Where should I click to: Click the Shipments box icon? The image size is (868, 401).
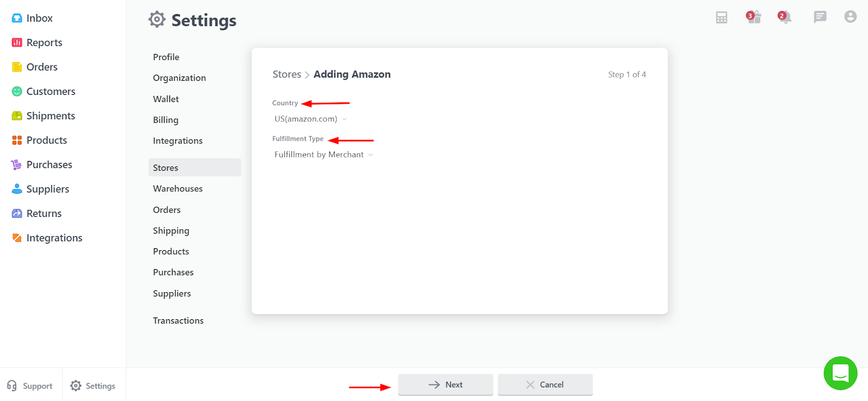[17, 116]
